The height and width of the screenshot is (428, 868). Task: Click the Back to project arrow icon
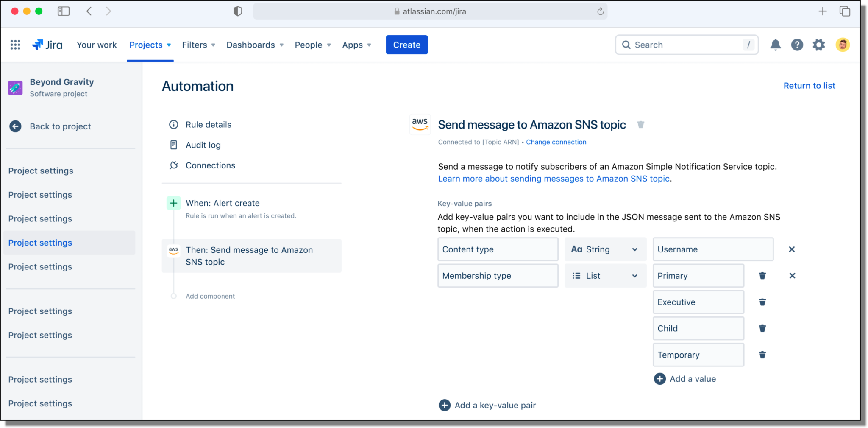coord(15,126)
